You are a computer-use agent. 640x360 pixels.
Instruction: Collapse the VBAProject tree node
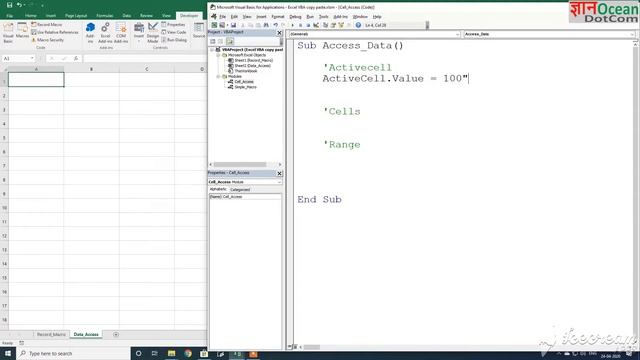pos(212,50)
